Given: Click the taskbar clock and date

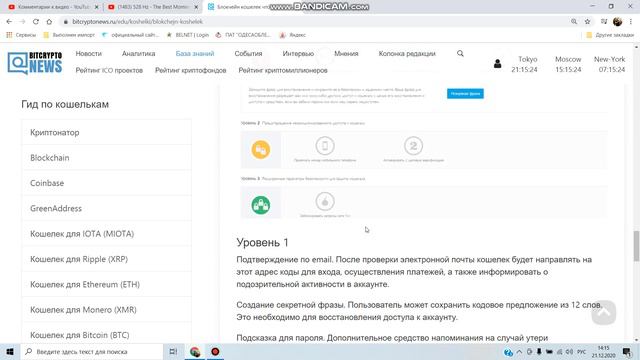Looking at the screenshot, I should pos(604,351).
